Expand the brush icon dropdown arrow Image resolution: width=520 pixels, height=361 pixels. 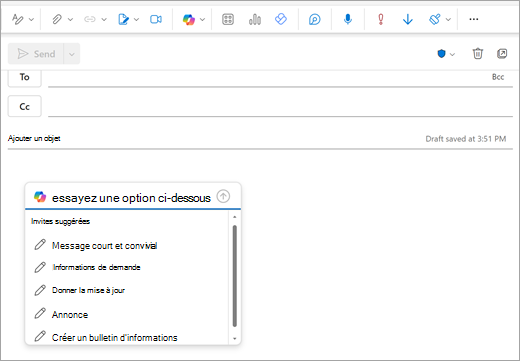coord(449,20)
